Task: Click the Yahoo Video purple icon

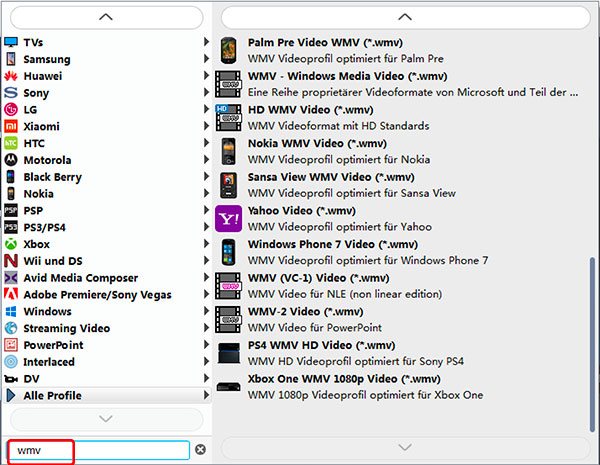Action: 228,219
